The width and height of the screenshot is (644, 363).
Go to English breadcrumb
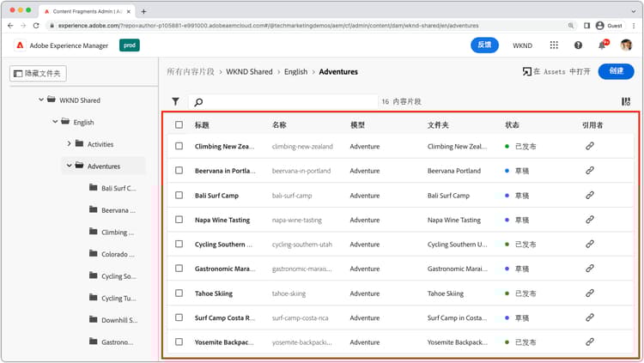tap(295, 71)
